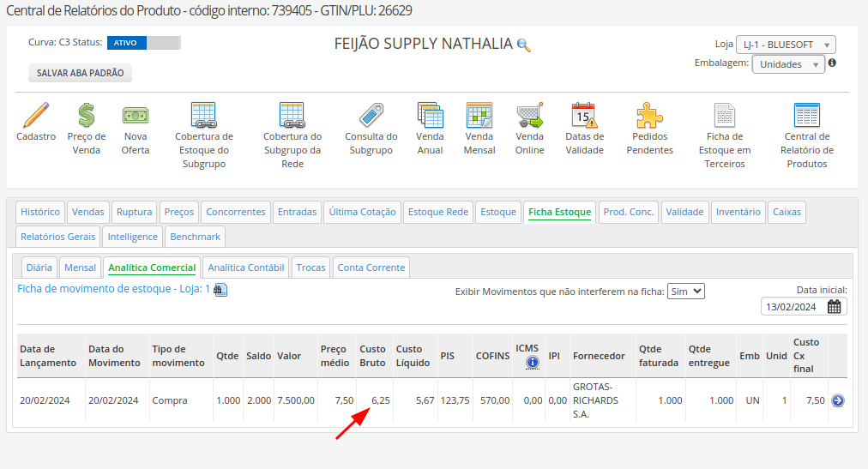The width and height of the screenshot is (868, 469).
Task: Open the Cadastro pencil icon
Action: [x=36, y=115]
